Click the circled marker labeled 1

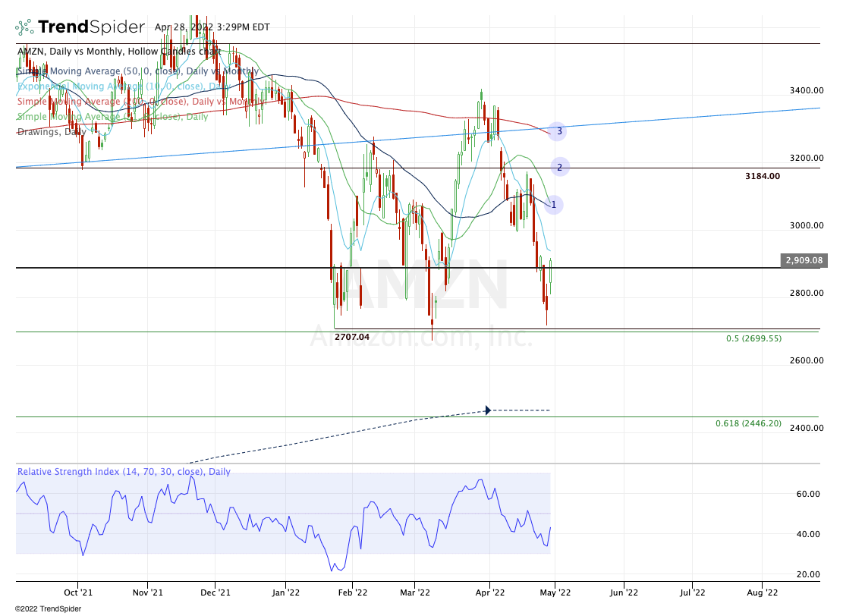click(554, 205)
